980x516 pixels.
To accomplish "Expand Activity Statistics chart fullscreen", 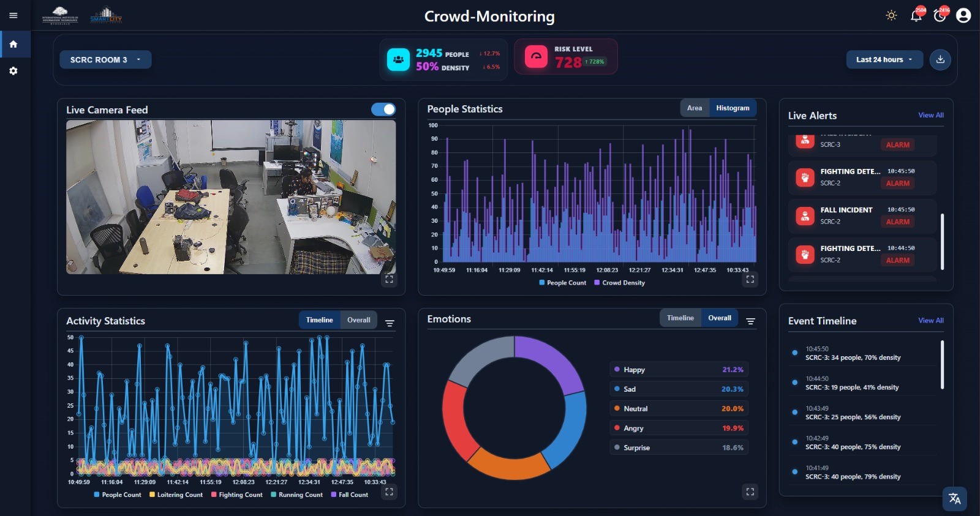I will [x=389, y=492].
